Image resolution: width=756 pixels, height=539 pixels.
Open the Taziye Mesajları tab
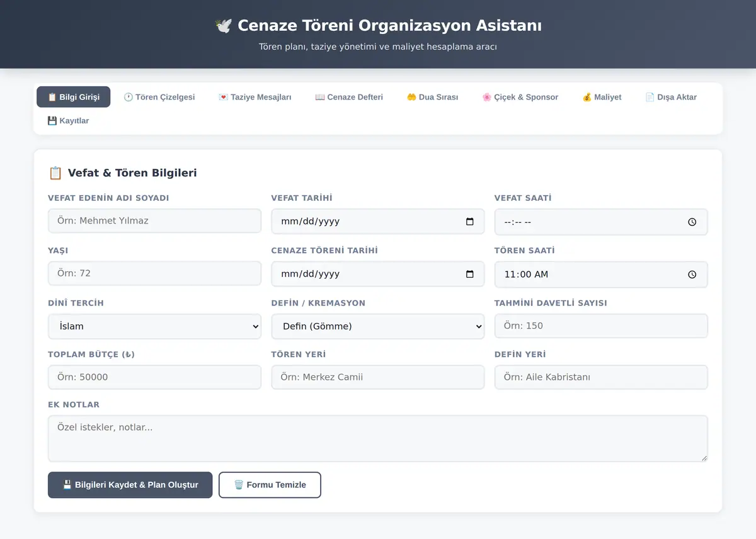pyautogui.click(x=255, y=97)
